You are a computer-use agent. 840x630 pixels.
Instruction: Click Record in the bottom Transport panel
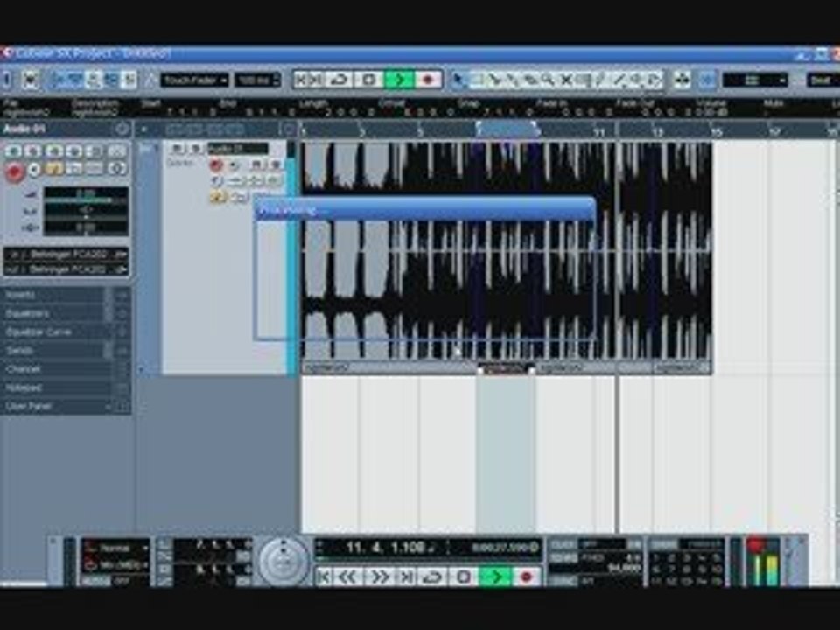click(526, 577)
